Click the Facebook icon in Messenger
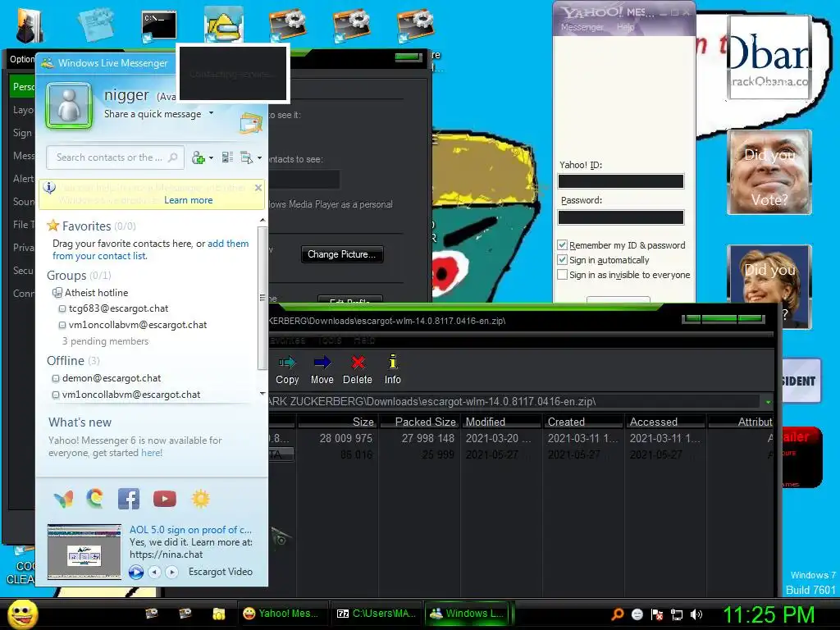840x630 pixels. click(129, 499)
